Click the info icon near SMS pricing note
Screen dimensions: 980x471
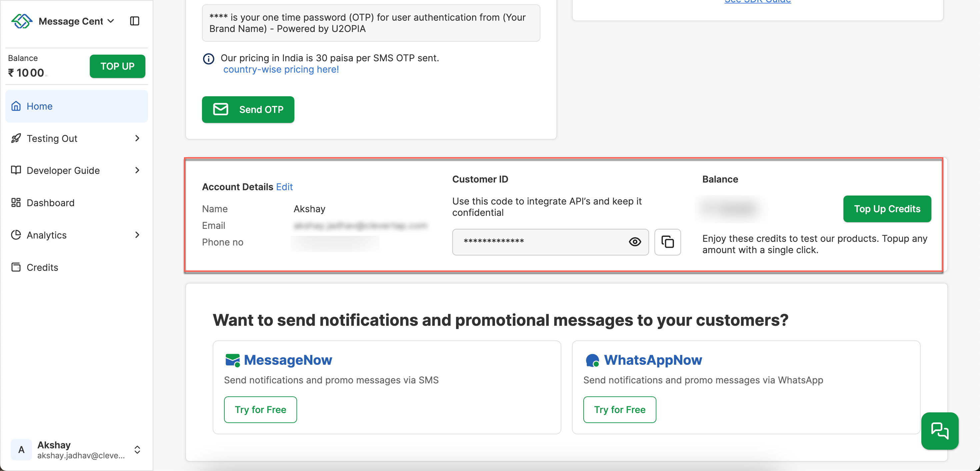point(208,59)
